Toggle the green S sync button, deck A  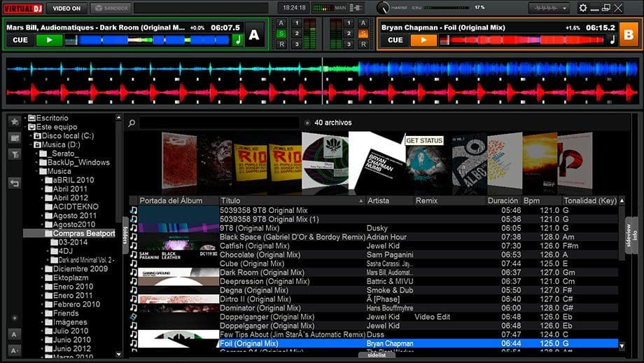(281, 34)
